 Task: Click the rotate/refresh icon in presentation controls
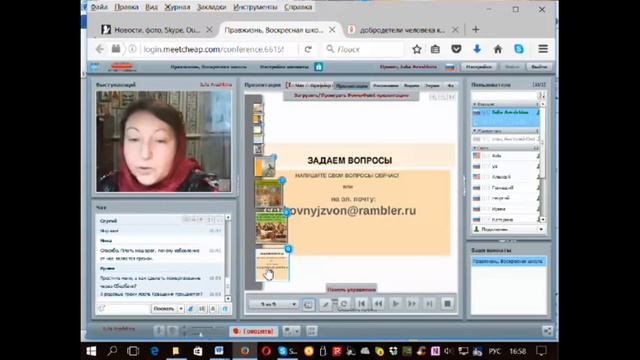344,304
